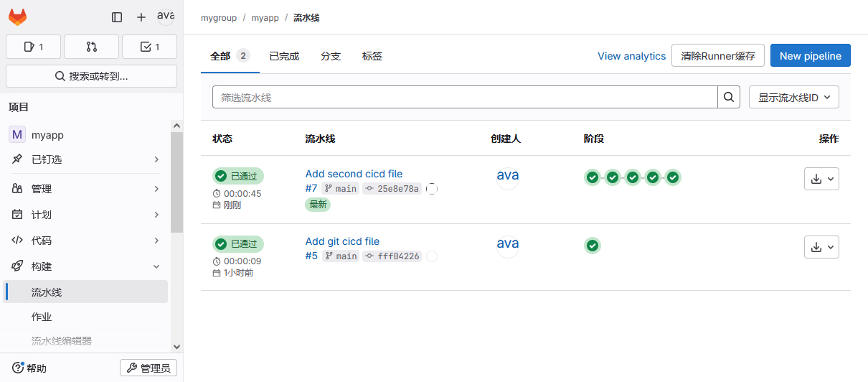
Task: Click the GitLab fox logo
Action: 18,17
